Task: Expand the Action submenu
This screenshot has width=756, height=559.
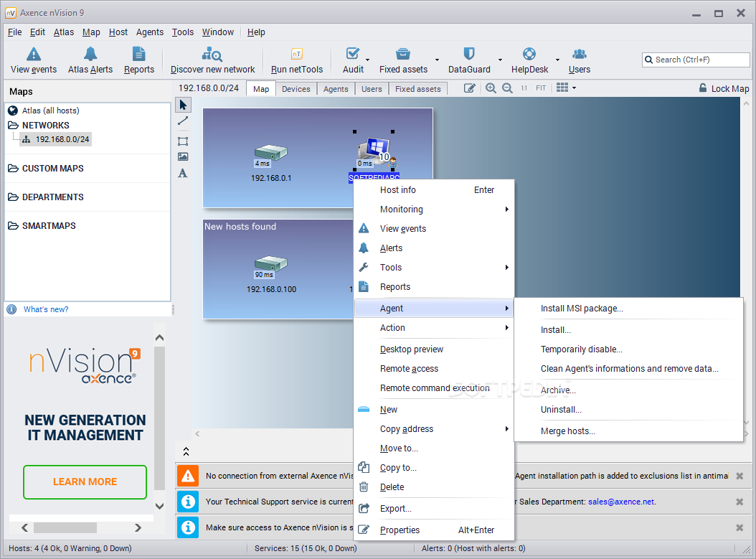Action: coord(435,327)
